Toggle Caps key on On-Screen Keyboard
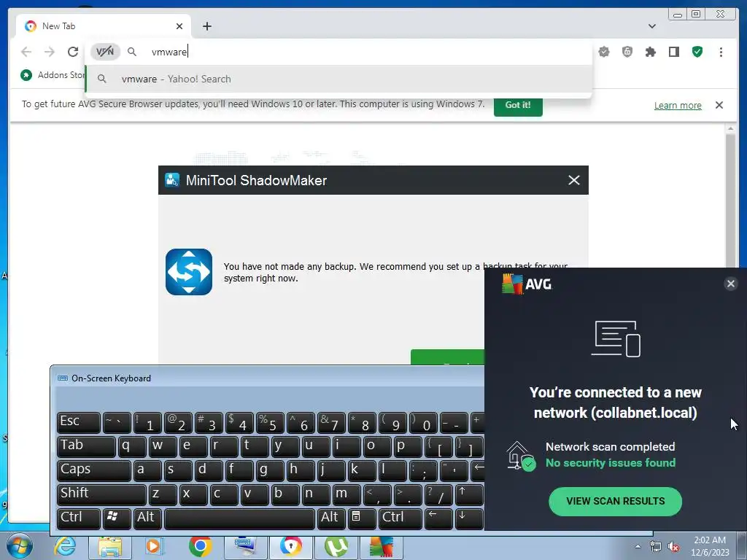Screen dimensions: 747x560 94,470
